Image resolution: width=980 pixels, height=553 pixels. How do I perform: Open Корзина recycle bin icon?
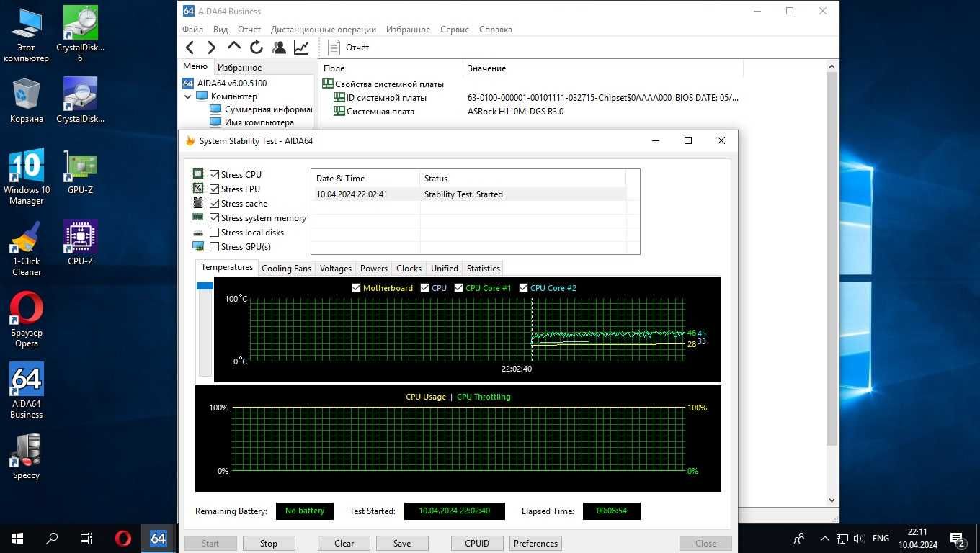(x=26, y=101)
